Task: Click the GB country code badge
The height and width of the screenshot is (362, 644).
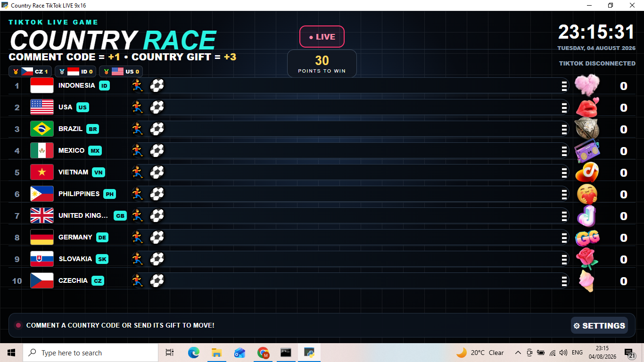Action: pyautogui.click(x=120, y=215)
